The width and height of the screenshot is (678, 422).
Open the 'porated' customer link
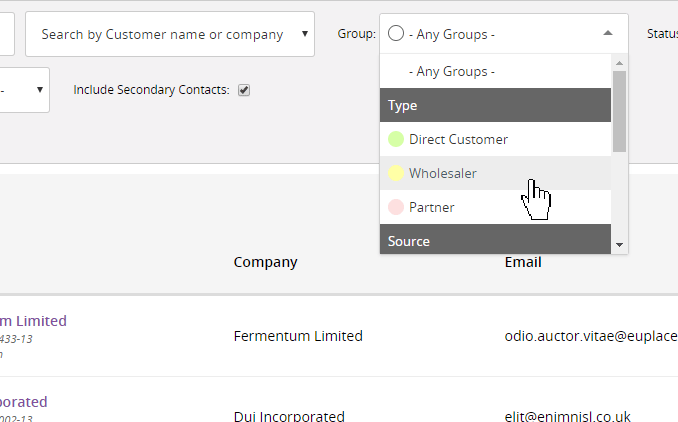click(x=23, y=402)
